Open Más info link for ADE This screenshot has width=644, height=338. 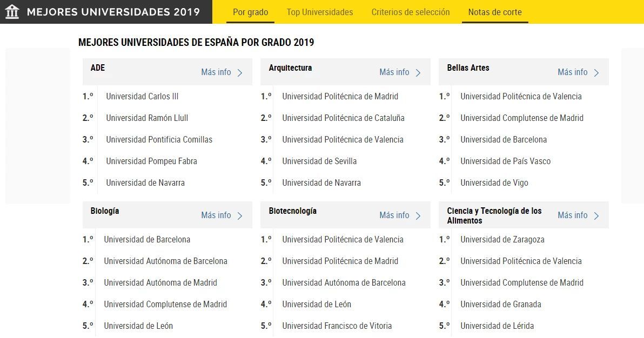point(216,72)
